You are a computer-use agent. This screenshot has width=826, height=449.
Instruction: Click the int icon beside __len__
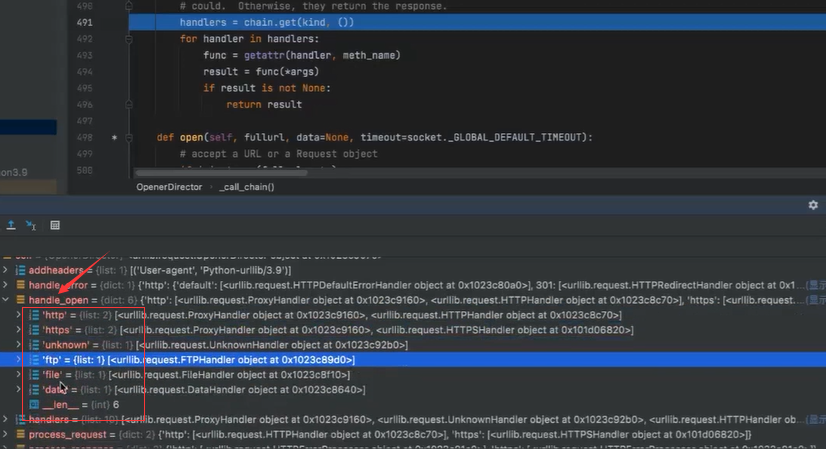[x=34, y=404]
